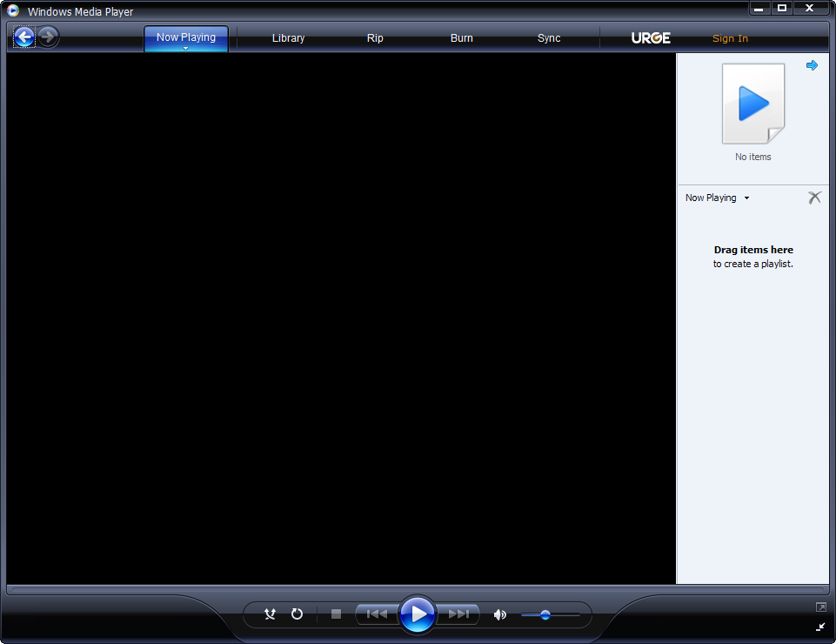Open the URGE music store tab
The height and width of the screenshot is (644, 836).
[x=651, y=38]
